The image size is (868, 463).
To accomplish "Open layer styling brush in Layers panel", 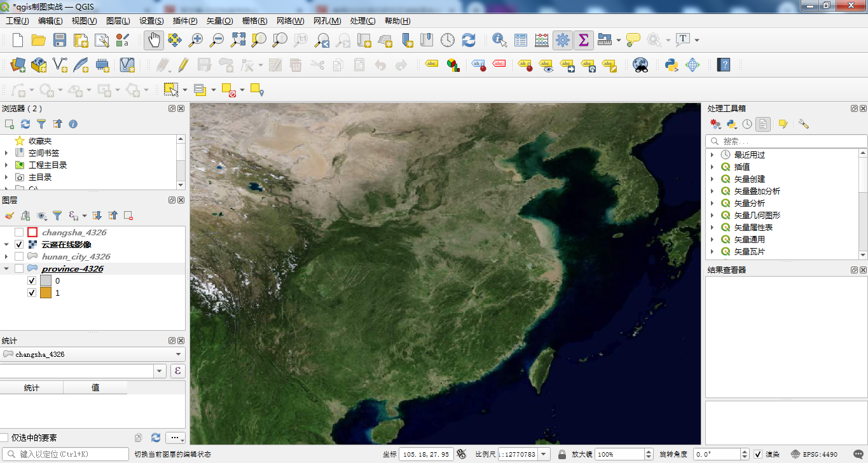I will coord(9,216).
